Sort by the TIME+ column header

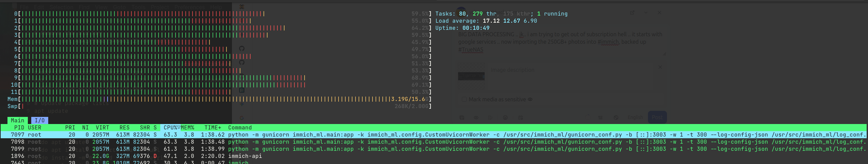tap(213, 127)
